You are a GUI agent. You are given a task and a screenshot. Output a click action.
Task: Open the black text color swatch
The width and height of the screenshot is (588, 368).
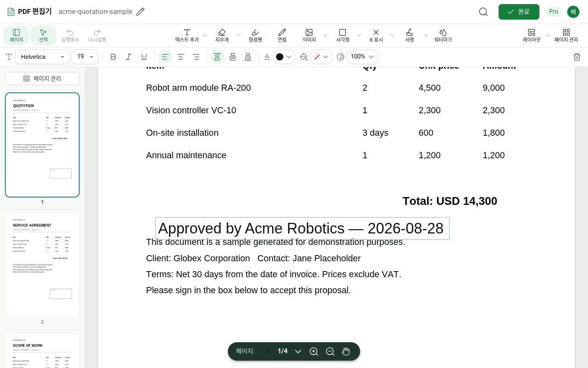284,57
